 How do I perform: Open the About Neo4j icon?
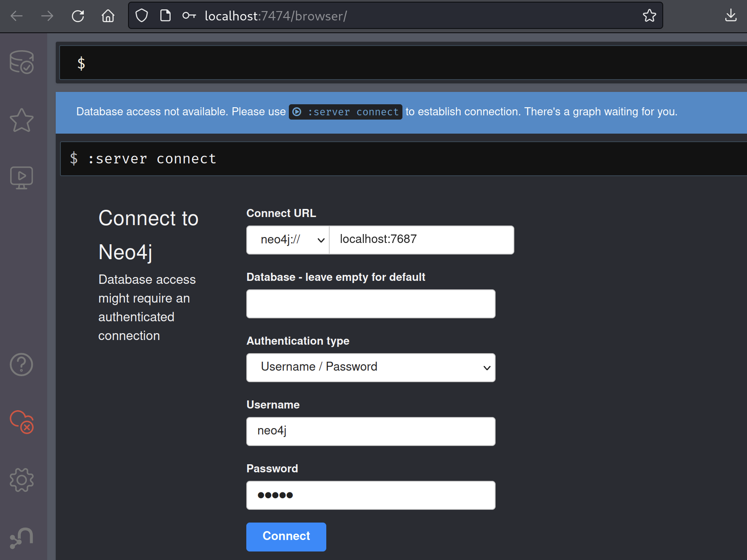[22, 538]
